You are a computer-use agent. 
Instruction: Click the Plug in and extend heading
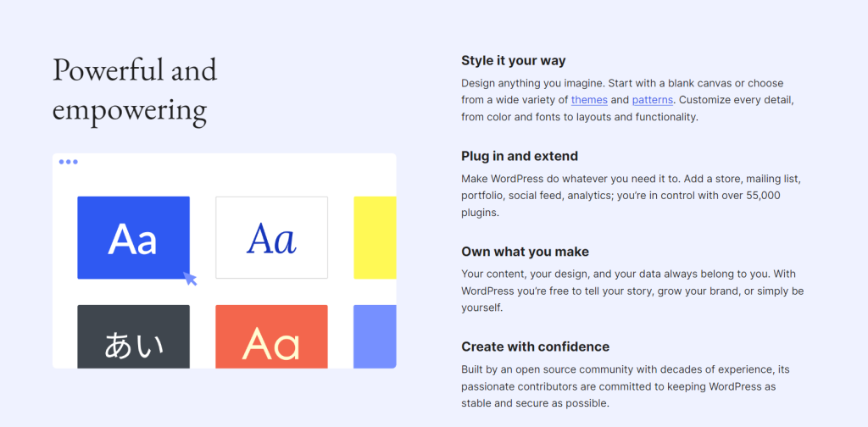[520, 156]
